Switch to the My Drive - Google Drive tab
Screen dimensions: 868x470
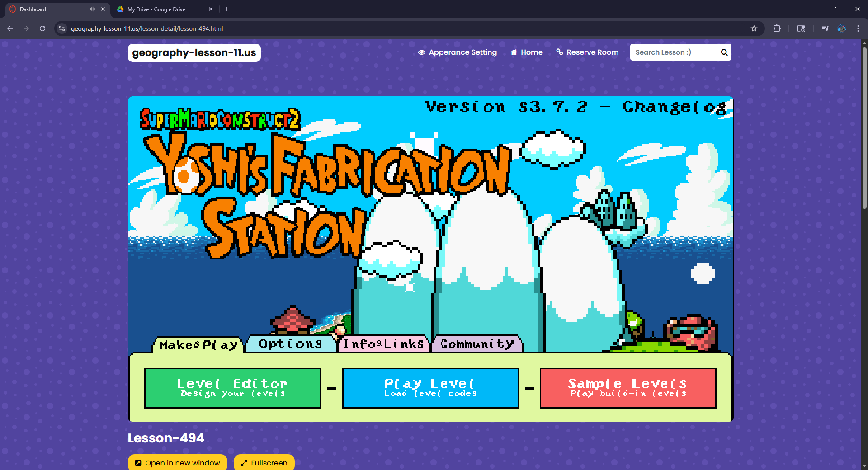pos(165,9)
